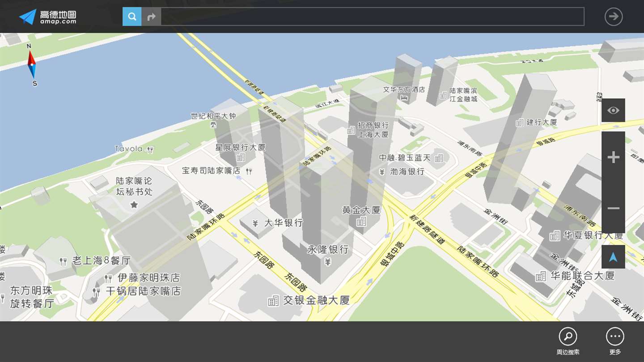This screenshot has height=362, width=644.
Task: Click the go arrow circle button
Action: [614, 17]
